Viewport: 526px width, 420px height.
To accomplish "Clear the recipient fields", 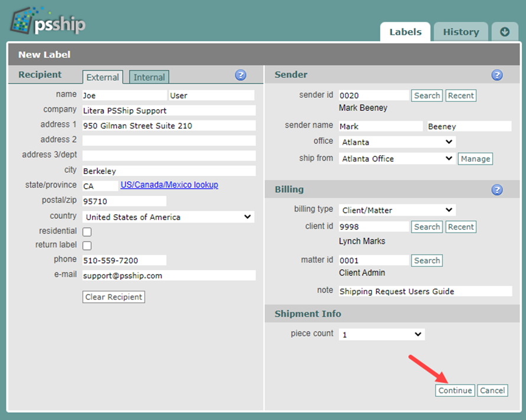I will [113, 297].
